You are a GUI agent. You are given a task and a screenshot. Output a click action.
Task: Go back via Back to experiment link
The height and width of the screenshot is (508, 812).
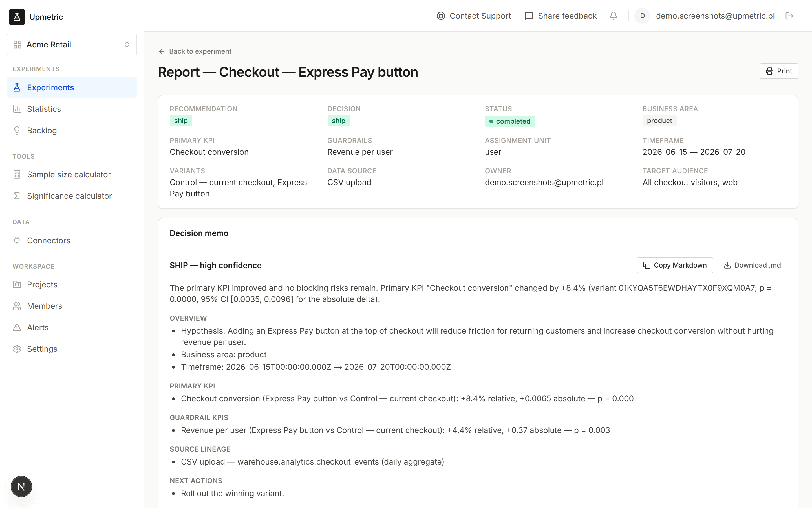point(195,51)
